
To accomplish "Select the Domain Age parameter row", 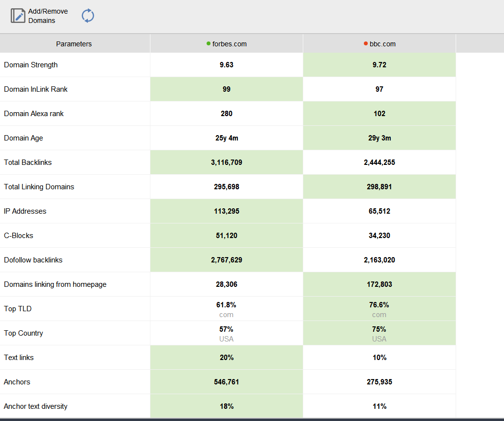I will pos(23,138).
